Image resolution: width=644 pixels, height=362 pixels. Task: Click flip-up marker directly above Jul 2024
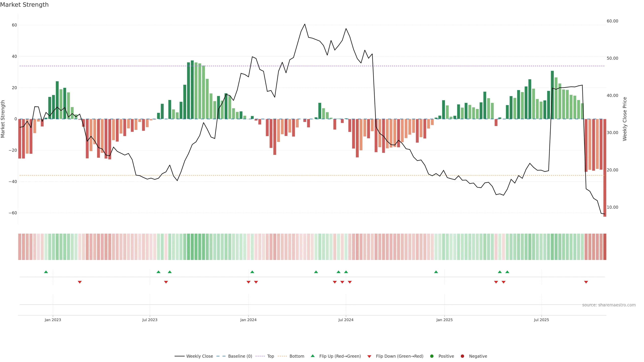pos(346,272)
